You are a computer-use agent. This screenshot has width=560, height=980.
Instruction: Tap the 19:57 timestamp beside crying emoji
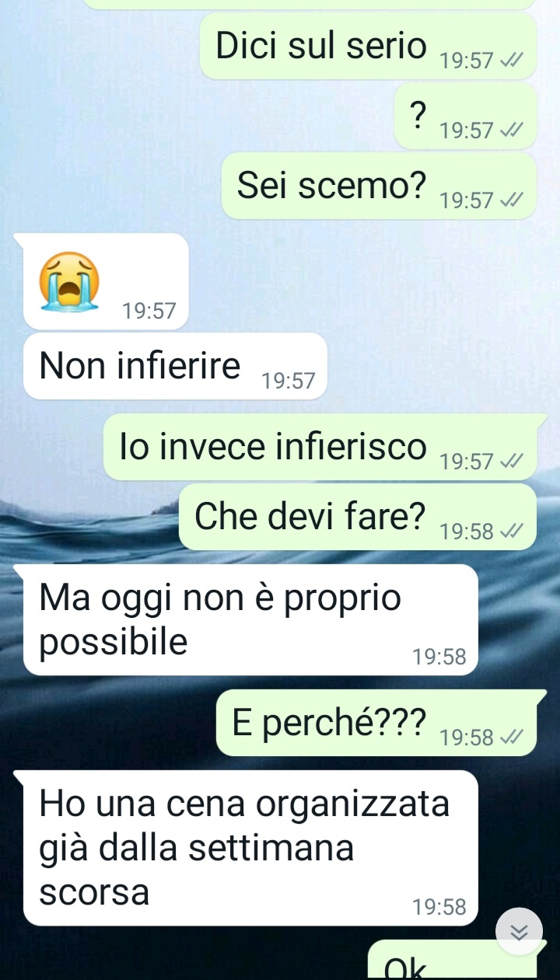149,312
